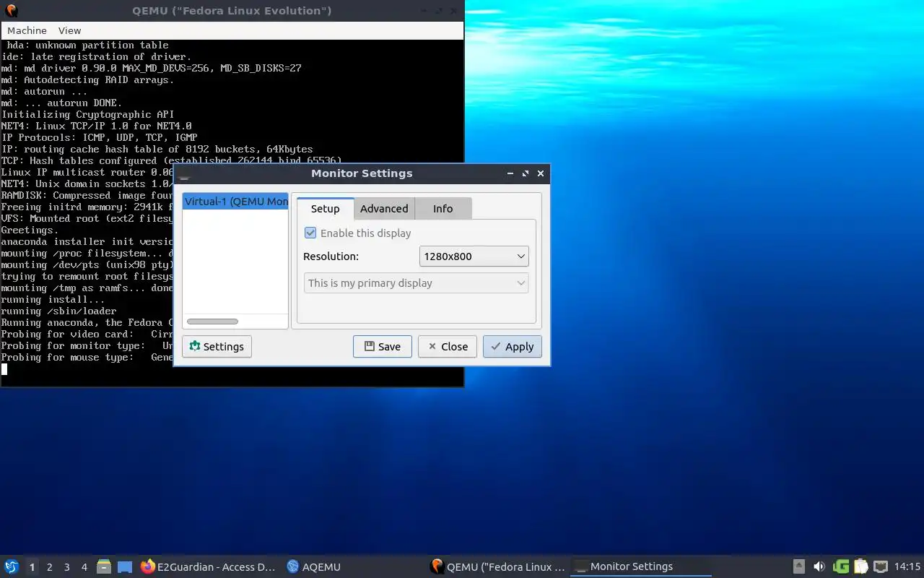Activate Monitor Settings taskbar entry
Screen dimensions: 924x578
pos(640,567)
